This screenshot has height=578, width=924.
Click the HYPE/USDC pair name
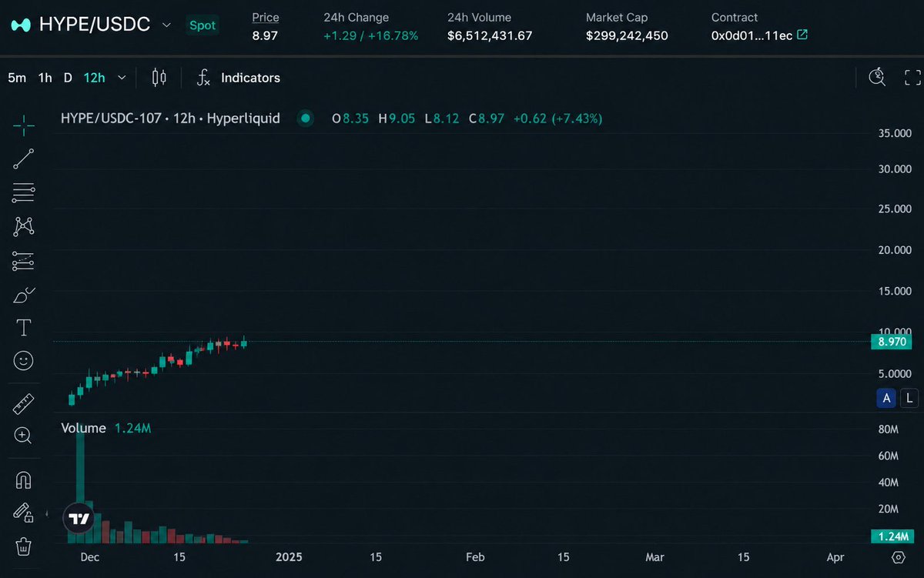pyautogui.click(x=95, y=25)
